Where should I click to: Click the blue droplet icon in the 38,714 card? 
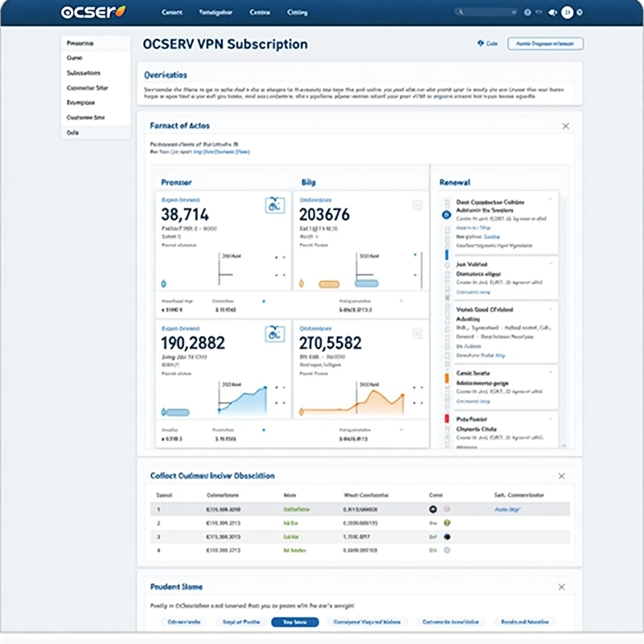click(x=163, y=283)
